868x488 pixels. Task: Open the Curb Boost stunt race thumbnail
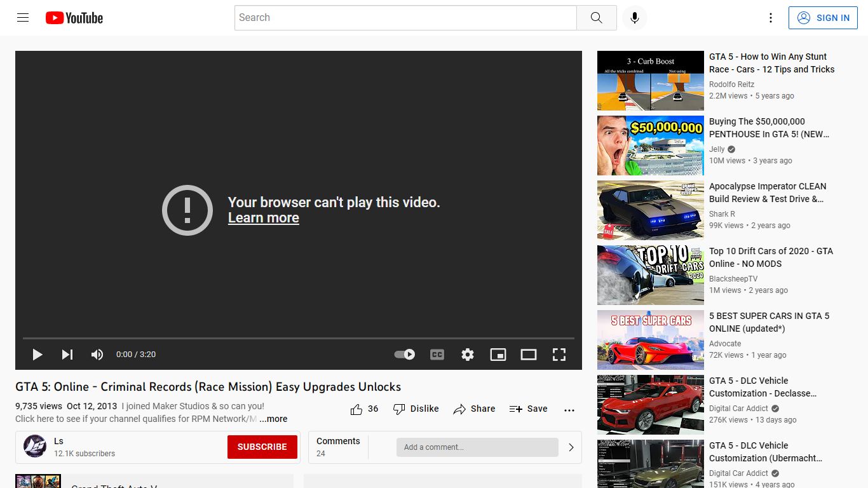click(x=651, y=81)
